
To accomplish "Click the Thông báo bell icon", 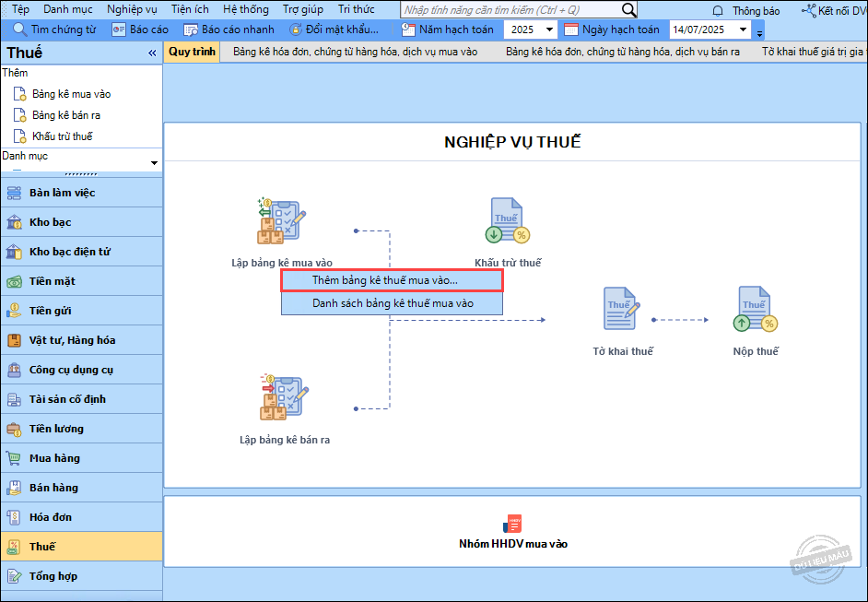I will coord(718,10).
